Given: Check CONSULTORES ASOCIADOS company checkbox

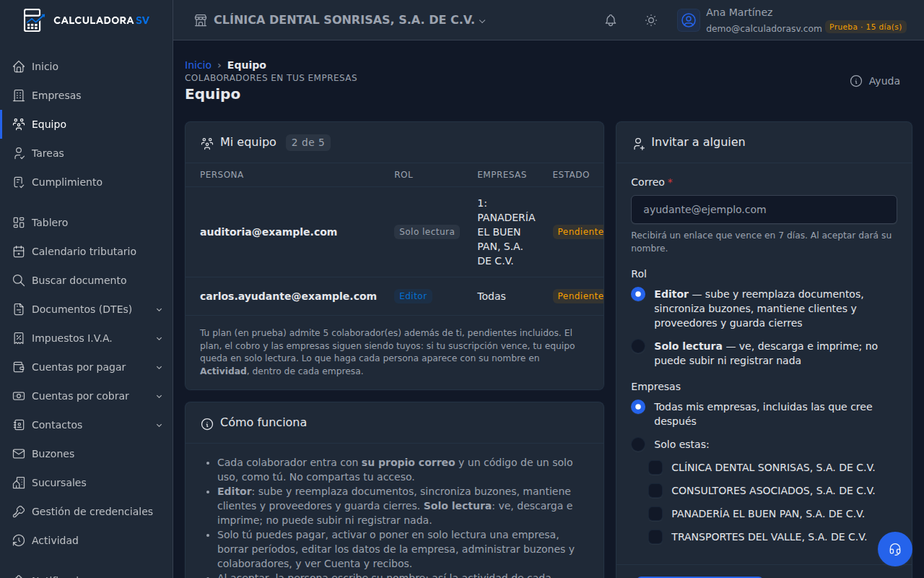Looking at the screenshot, I should coord(655,491).
